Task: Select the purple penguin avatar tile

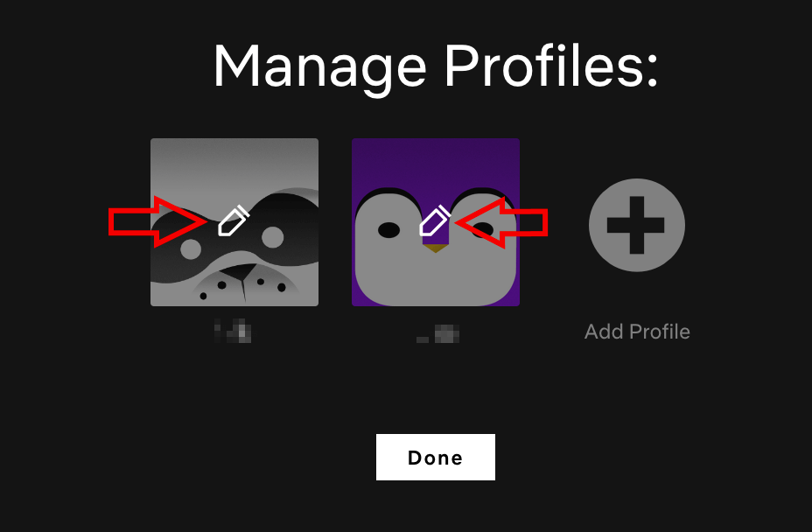Action: (436, 222)
